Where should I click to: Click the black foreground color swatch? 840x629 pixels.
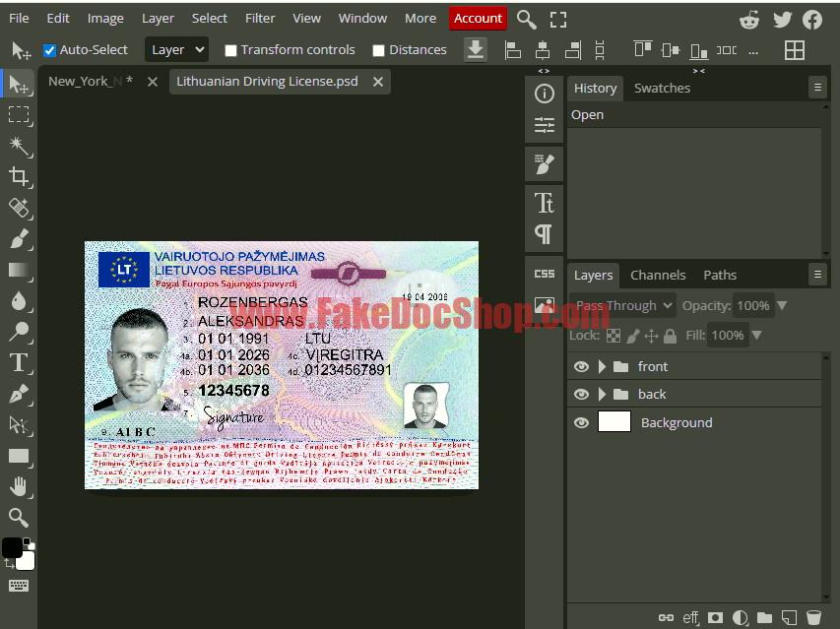point(12,547)
